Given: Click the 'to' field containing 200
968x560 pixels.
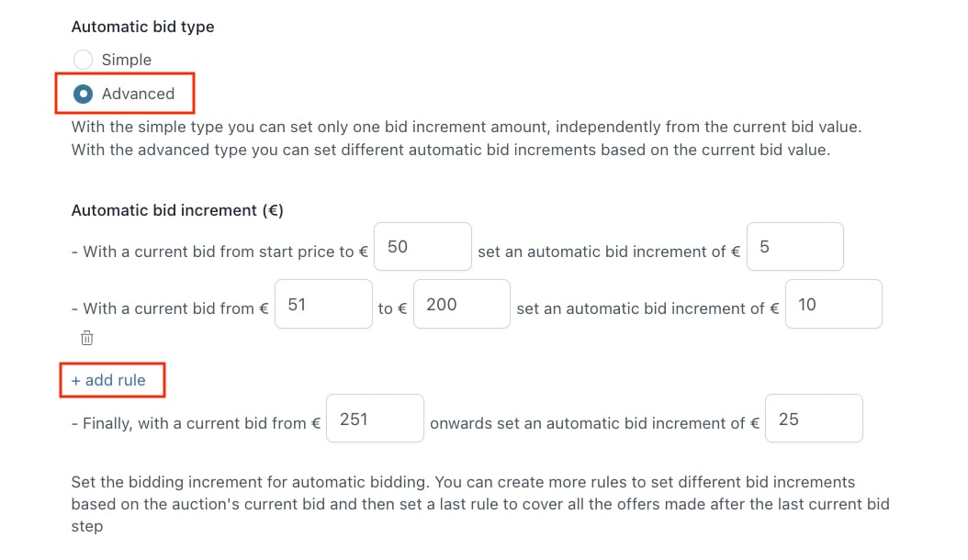Looking at the screenshot, I should pos(462,304).
